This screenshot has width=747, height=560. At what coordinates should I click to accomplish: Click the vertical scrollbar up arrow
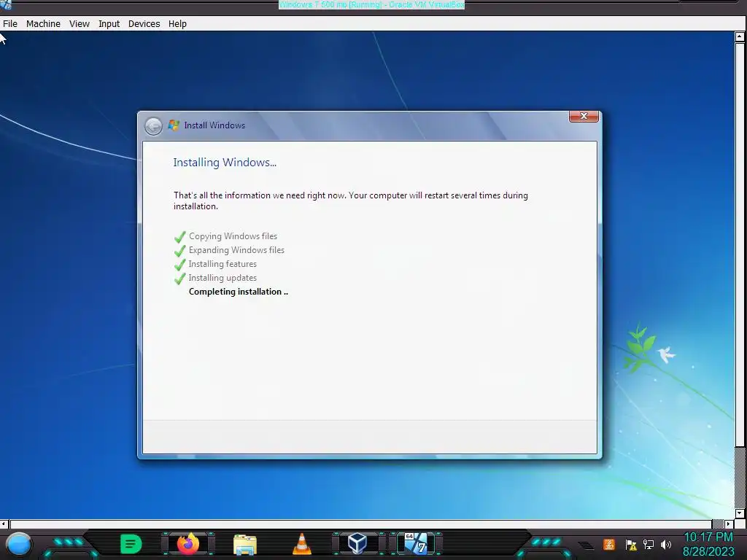click(740, 36)
